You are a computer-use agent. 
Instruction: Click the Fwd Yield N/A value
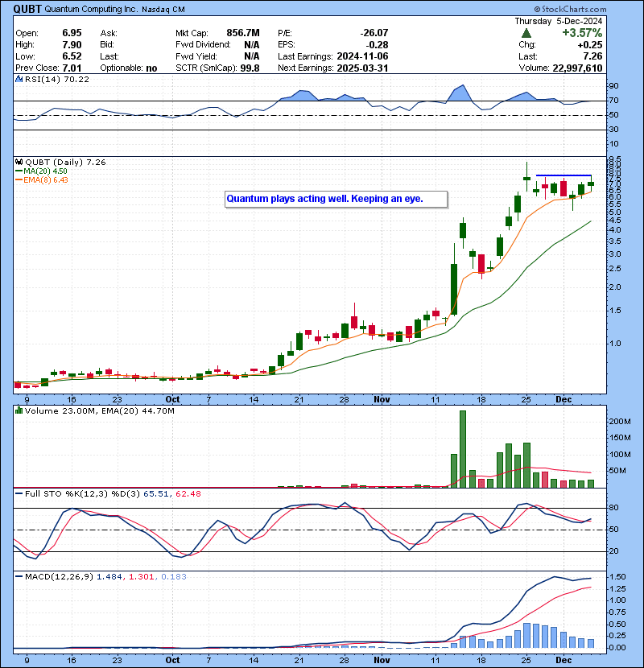[252, 56]
